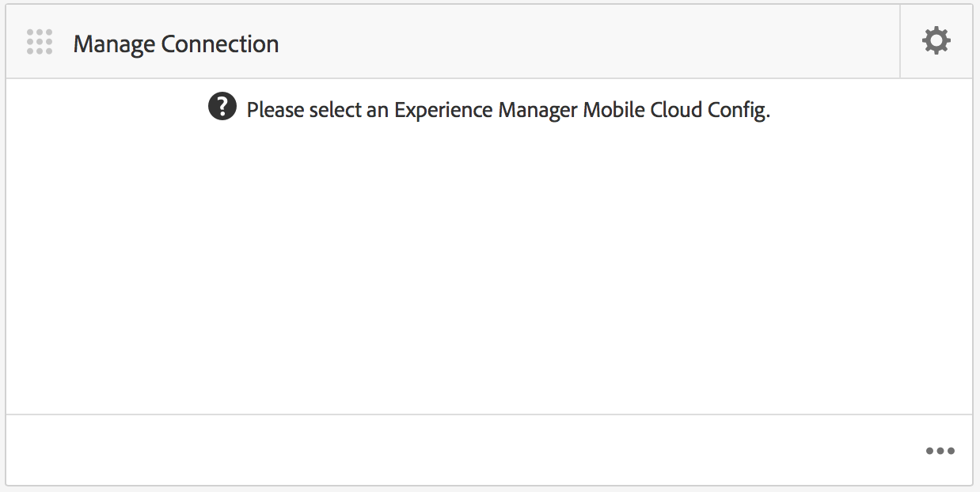Screen dimensions: 980x492
Task: Grab the Manage Connection tile reorder handle
Action: point(40,42)
